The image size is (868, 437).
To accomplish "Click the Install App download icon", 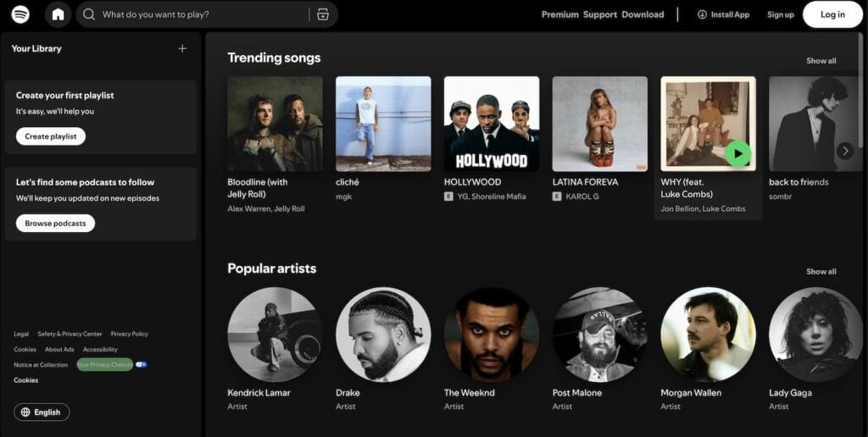I will click(702, 14).
